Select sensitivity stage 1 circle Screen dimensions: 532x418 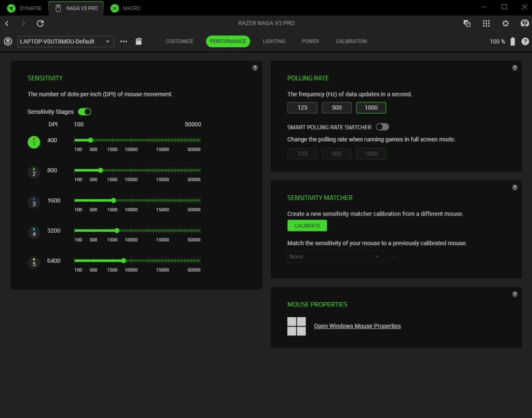click(34, 142)
